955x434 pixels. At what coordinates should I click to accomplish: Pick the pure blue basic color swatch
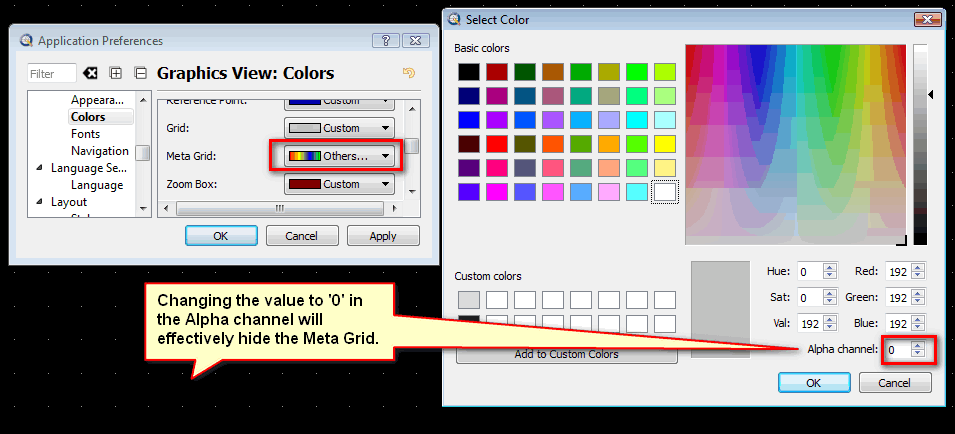pos(469,120)
